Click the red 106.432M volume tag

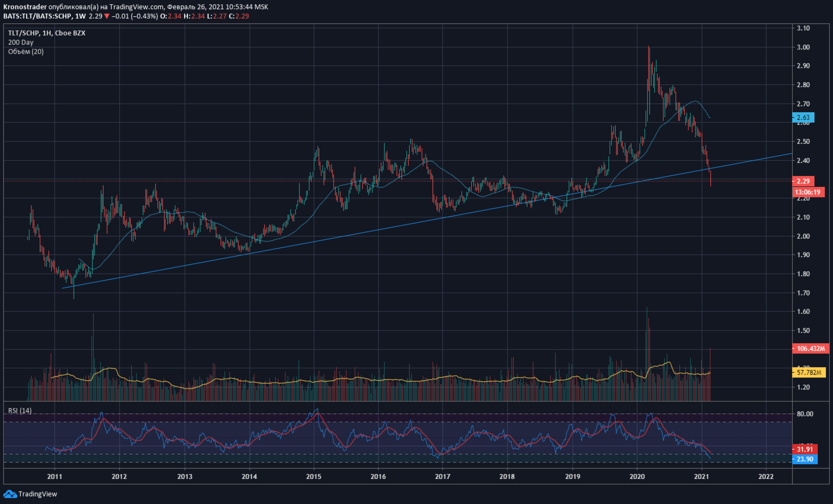(x=811, y=348)
